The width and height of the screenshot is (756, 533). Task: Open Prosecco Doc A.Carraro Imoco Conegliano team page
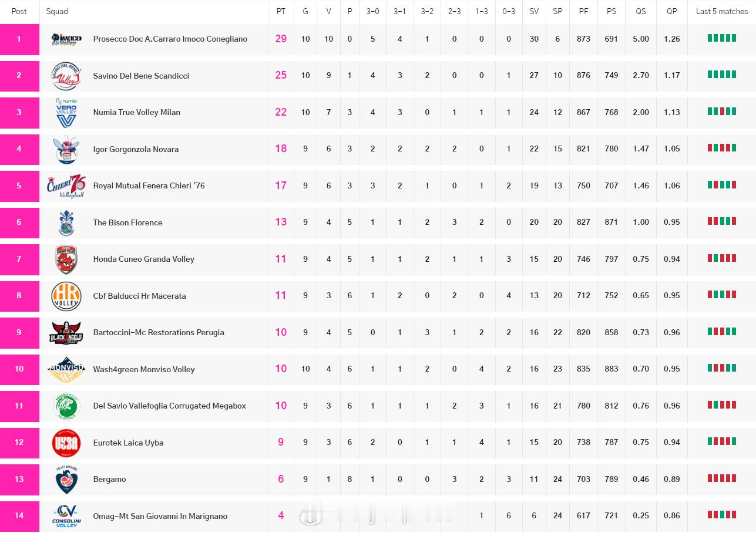click(170, 39)
